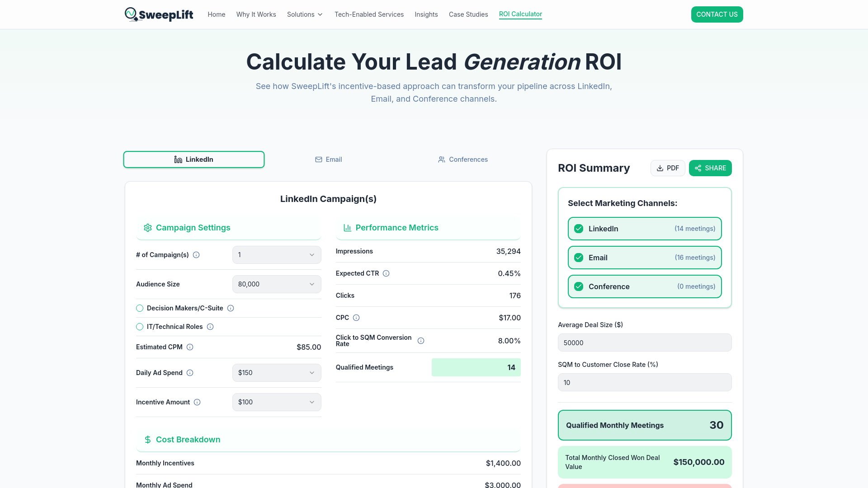Toggle the Email marketing channel (16 meetings)
This screenshot has height=488, width=868.
click(x=645, y=258)
